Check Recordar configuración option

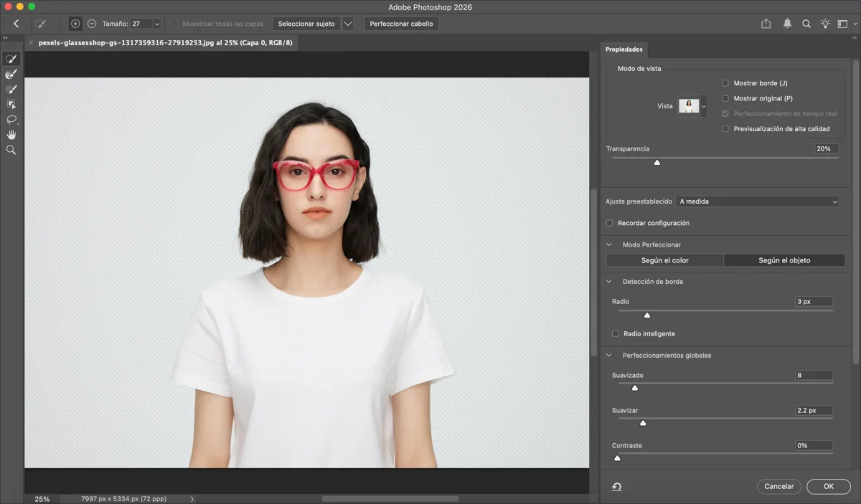(x=610, y=223)
